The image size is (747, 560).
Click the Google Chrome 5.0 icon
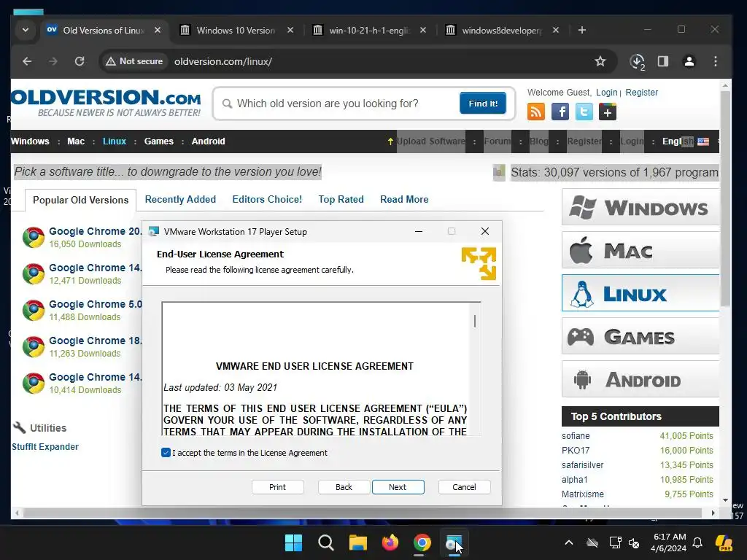click(x=34, y=310)
